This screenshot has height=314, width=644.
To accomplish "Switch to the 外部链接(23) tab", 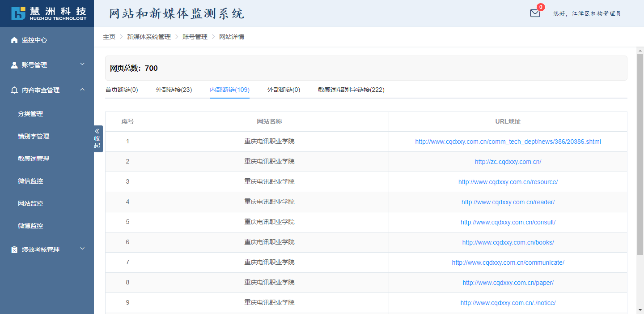I will pyautogui.click(x=174, y=90).
